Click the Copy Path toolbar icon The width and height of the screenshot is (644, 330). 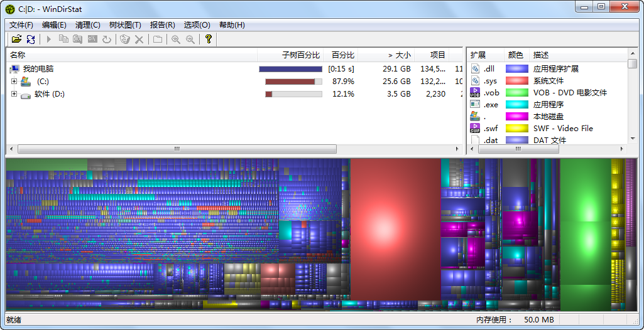63,39
